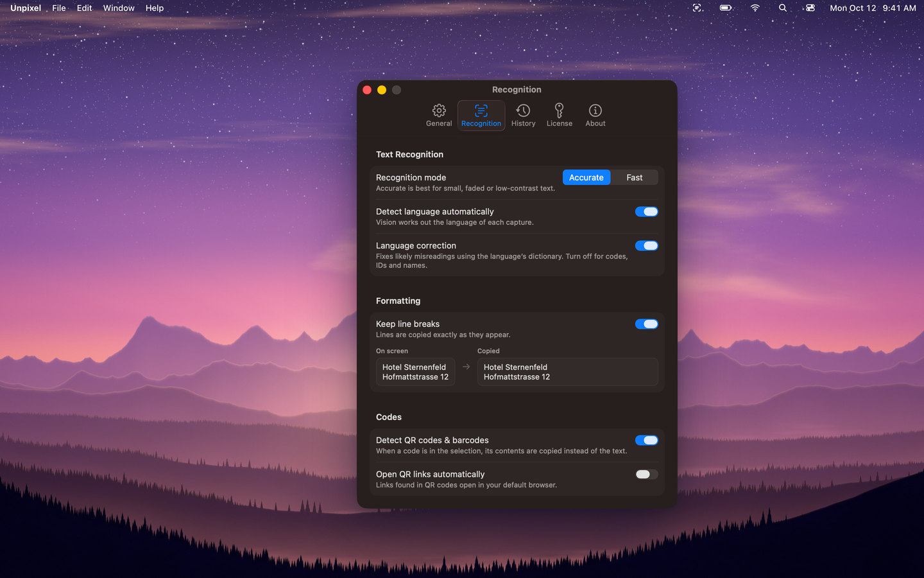Switch to the History tab
Image resolution: width=924 pixels, height=578 pixels.
[x=523, y=116]
